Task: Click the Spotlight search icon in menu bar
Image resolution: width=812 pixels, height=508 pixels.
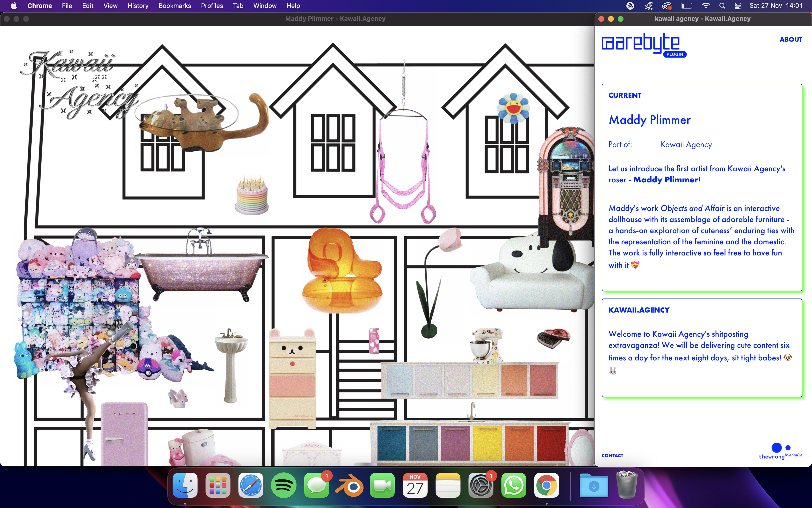Action: tap(722, 6)
